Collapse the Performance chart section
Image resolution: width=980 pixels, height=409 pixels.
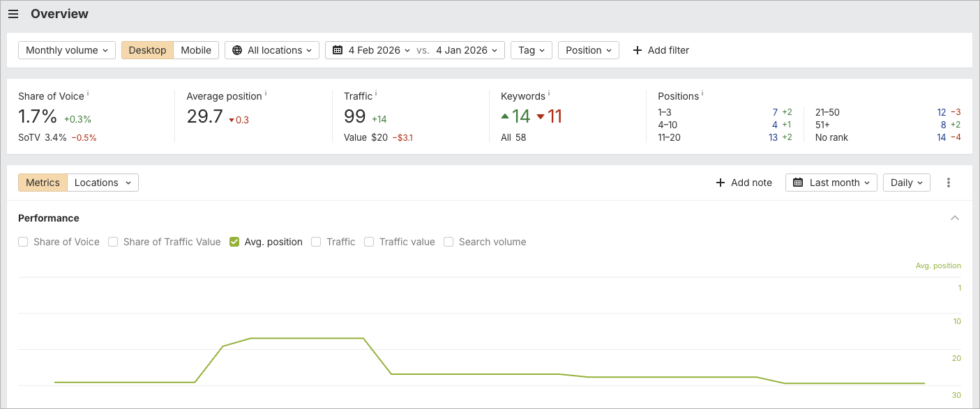[x=955, y=217]
